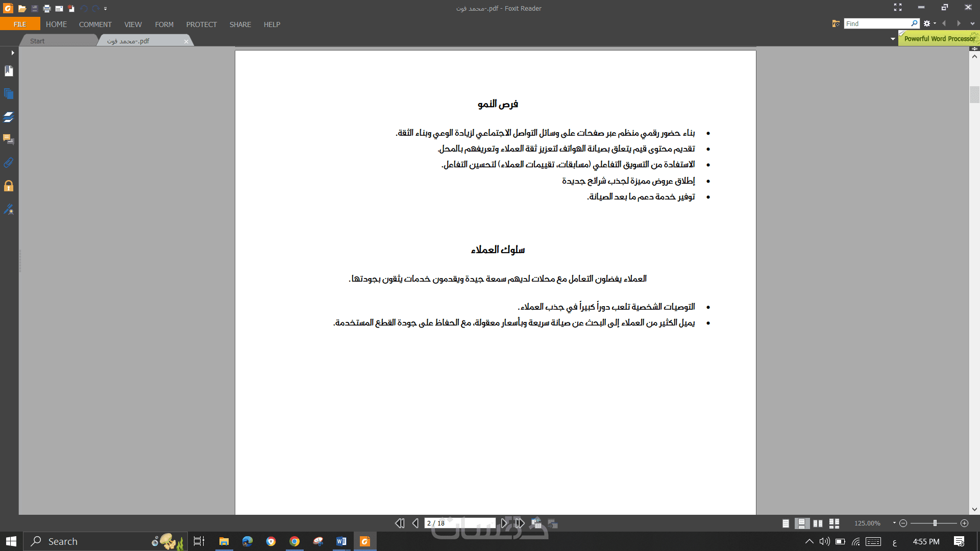The height and width of the screenshot is (551, 980).
Task: Go to last page of the document
Action: [x=520, y=523]
